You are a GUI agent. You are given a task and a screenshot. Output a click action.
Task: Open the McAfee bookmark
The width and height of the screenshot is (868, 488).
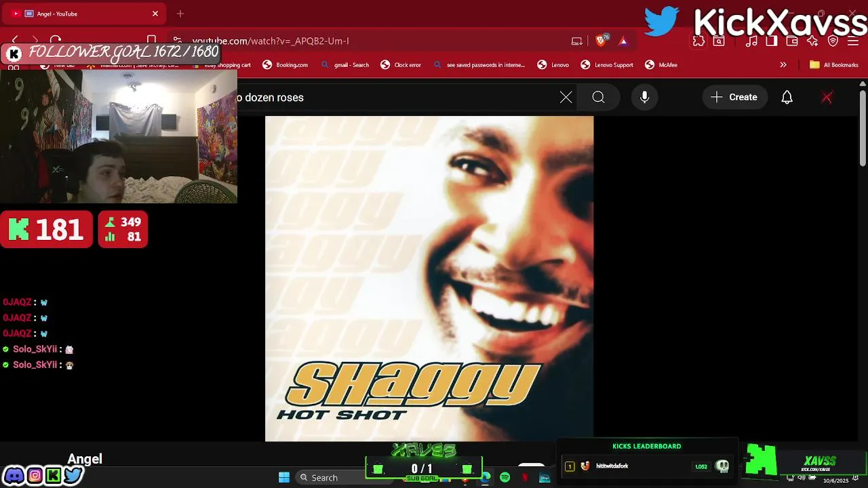pyautogui.click(x=660, y=65)
